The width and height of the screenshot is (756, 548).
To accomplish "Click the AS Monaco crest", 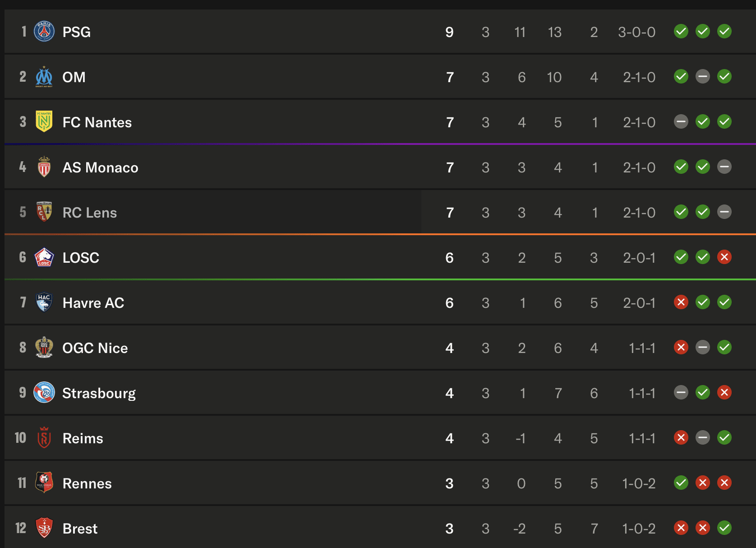I will [44, 167].
